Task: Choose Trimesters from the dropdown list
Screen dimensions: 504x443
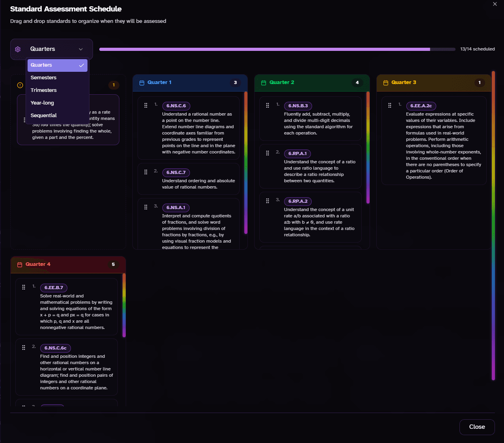Action: [58, 90]
